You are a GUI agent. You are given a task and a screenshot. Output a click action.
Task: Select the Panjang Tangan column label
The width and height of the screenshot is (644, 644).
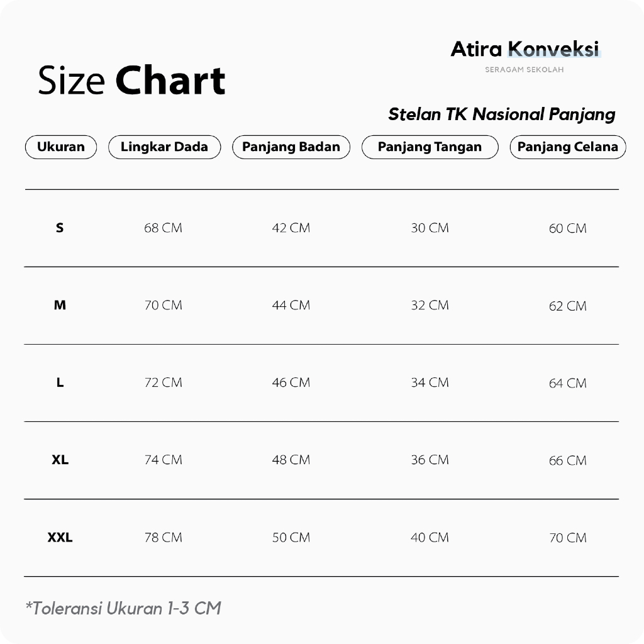(430, 147)
